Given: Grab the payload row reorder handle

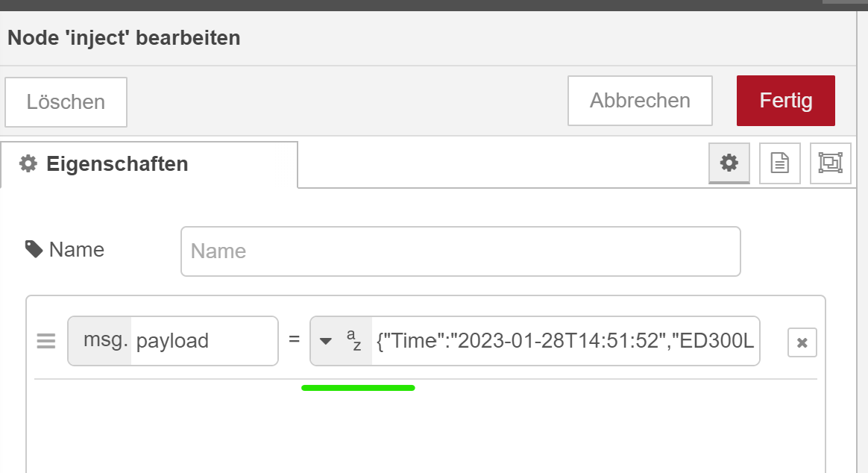Looking at the screenshot, I should (46, 342).
